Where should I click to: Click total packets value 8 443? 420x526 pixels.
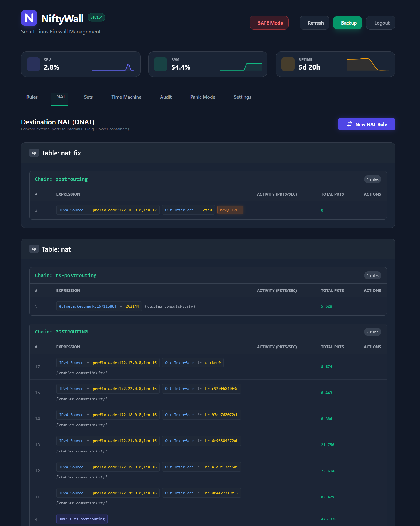coord(326,393)
